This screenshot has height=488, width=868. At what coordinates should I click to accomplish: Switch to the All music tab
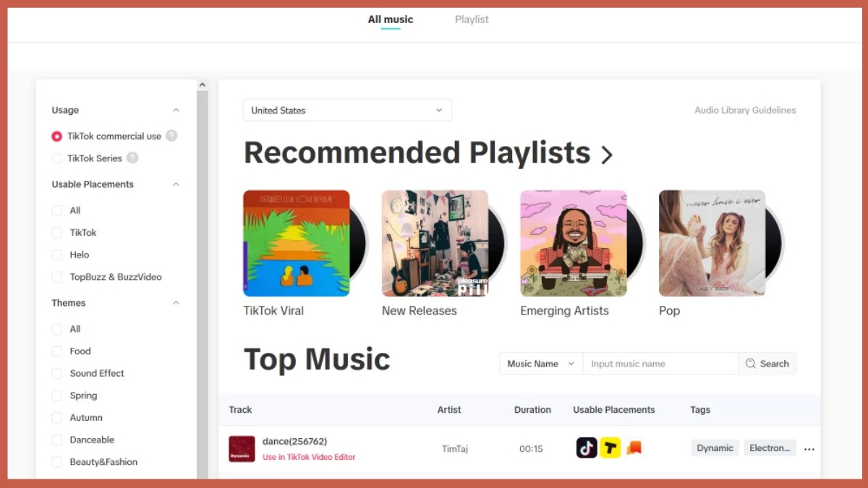coord(391,20)
